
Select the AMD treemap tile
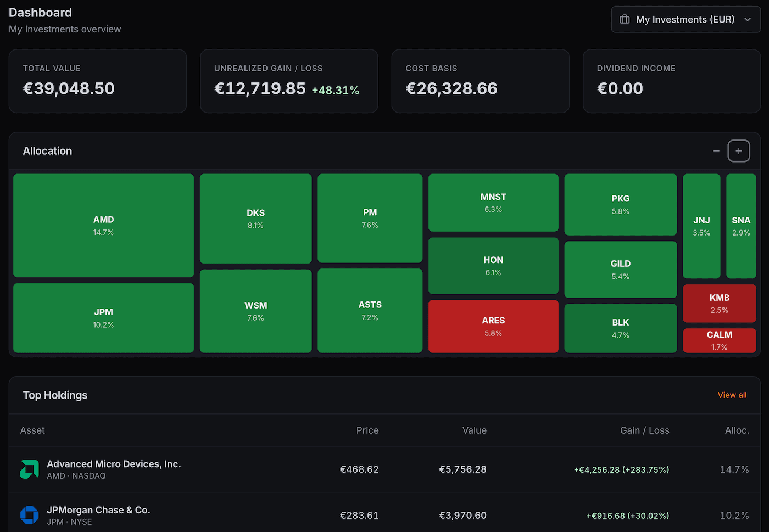coord(103,226)
